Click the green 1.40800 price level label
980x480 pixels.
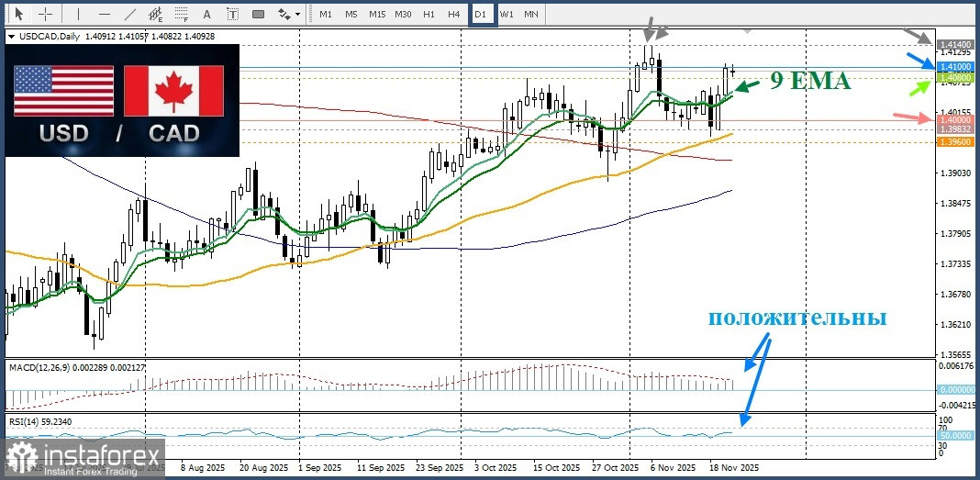pyautogui.click(x=953, y=77)
